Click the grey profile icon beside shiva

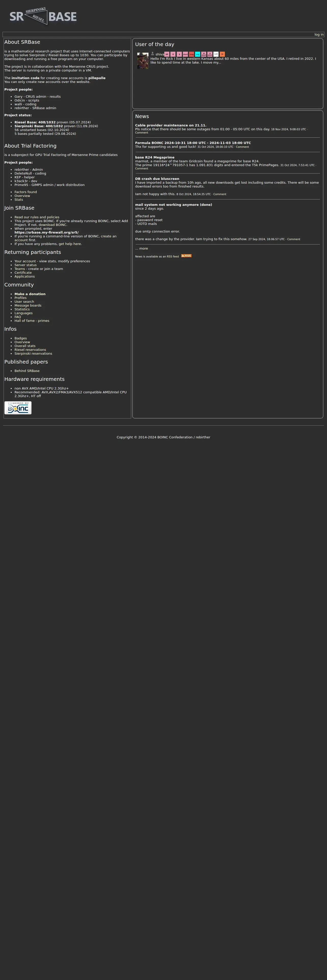(x=153, y=54)
